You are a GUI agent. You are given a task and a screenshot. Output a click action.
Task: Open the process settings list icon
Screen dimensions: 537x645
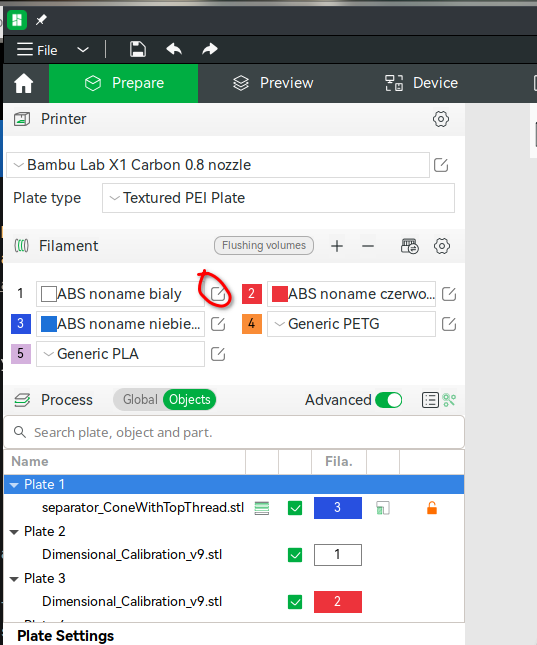click(x=430, y=400)
